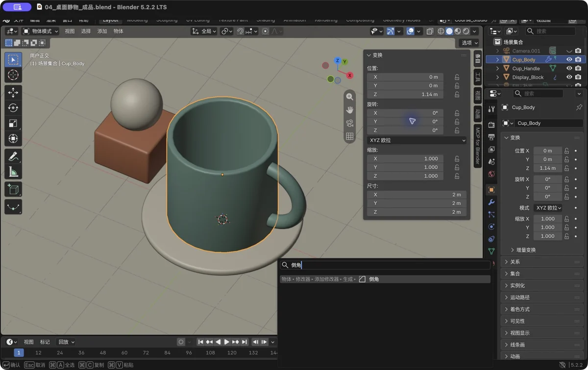Expand the Cup_Handle tree row
The height and width of the screenshot is (370, 588).
(498, 69)
